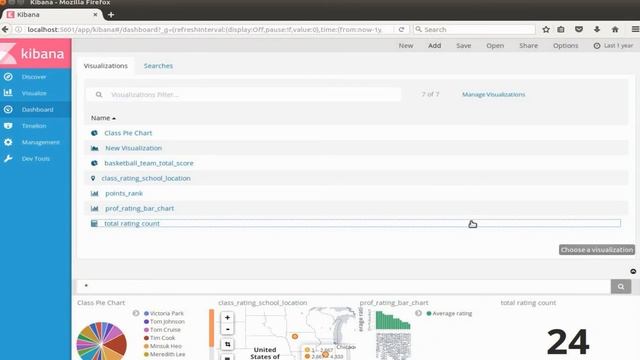640x360 pixels.
Task: Zoom out on the map
Action: click(227, 329)
